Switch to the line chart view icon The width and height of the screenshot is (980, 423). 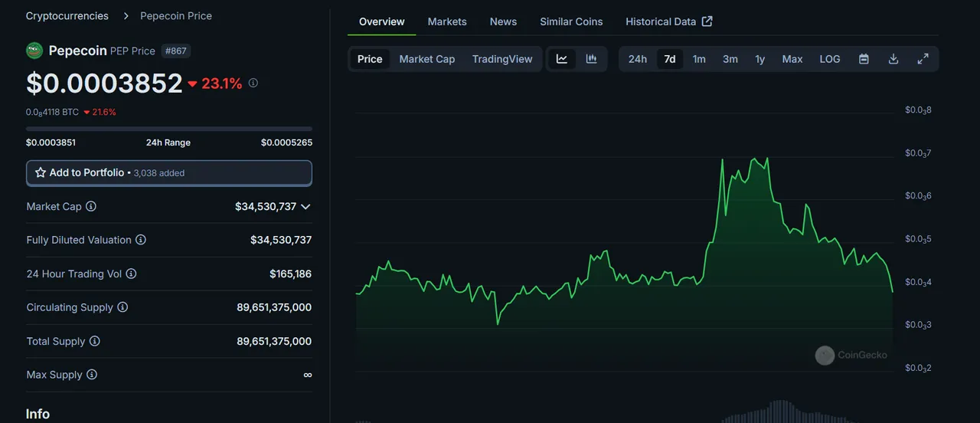pos(561,59)
